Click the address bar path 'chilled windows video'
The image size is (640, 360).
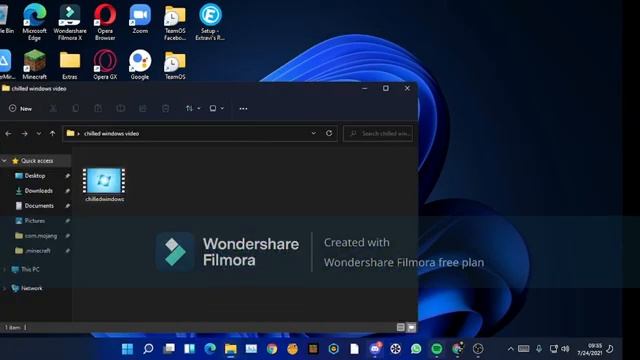click(111, 133)
